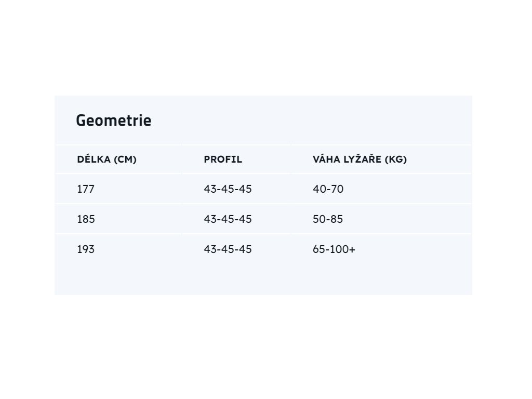Select the 193 length cell

(x=86, y=249)
